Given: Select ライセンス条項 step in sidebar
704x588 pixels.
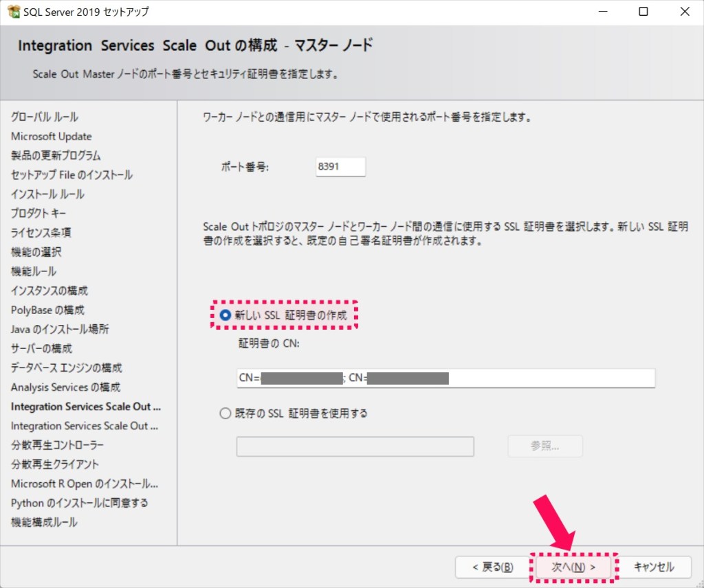Looking at the screenshot, I should 41,233.
